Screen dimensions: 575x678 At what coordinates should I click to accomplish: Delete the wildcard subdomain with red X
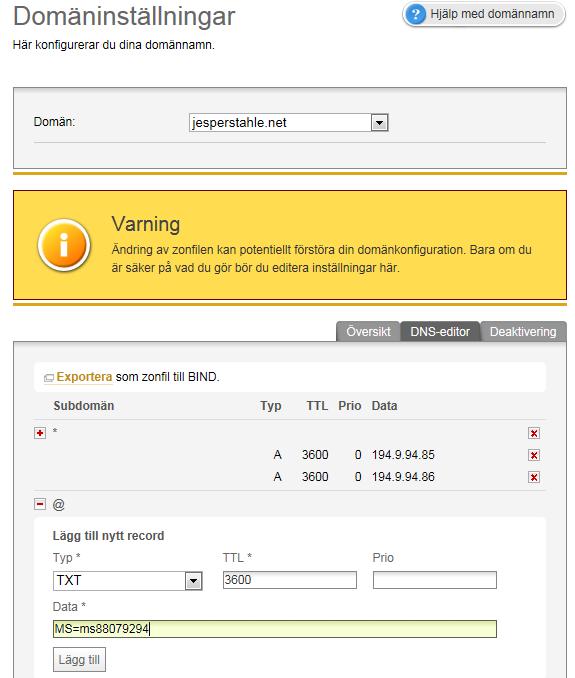(x=534, y=433)
